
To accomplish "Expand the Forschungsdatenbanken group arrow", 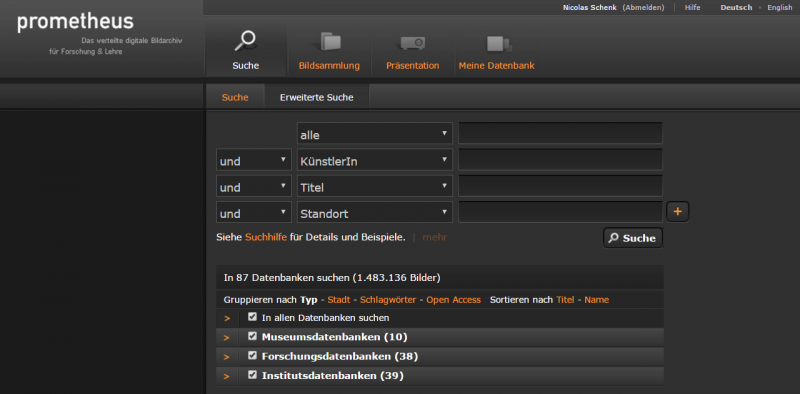I will (227, 357).
